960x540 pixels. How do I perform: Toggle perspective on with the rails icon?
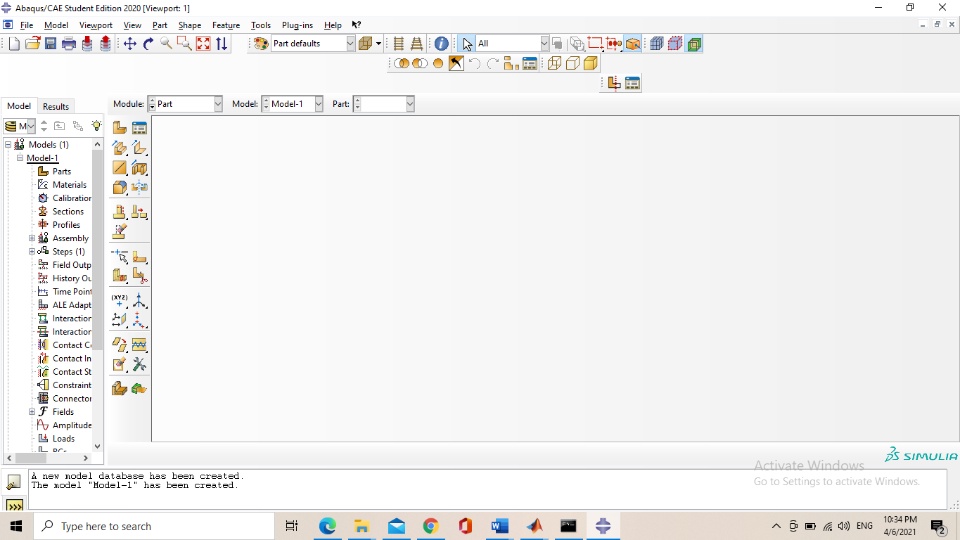click(417, 43)
